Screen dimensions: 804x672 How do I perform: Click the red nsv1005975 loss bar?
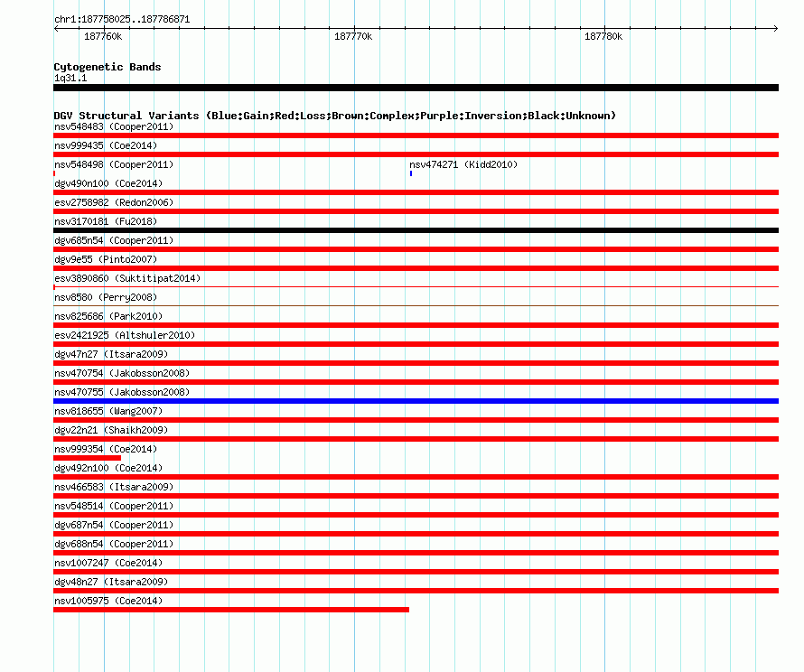(x=231, y=610)
